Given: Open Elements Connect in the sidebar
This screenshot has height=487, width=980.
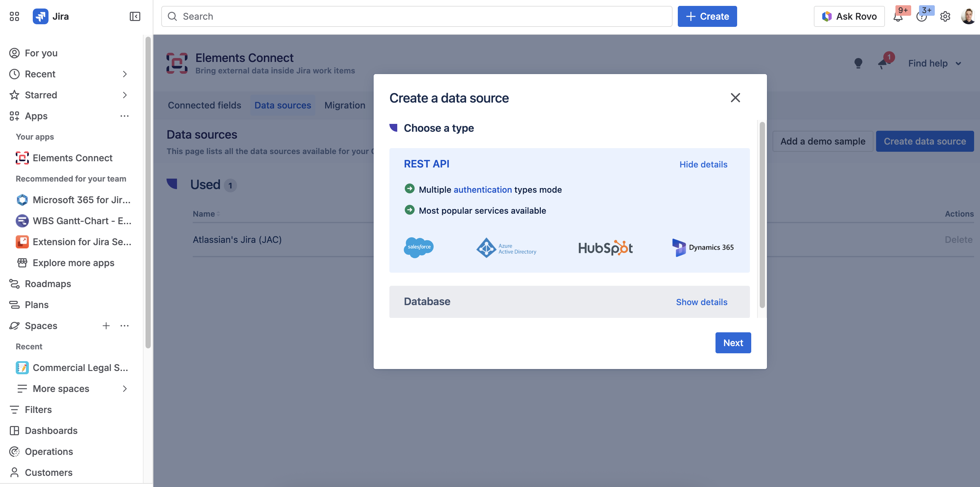Looking at the screenshot, I should [x=72, y=158].
